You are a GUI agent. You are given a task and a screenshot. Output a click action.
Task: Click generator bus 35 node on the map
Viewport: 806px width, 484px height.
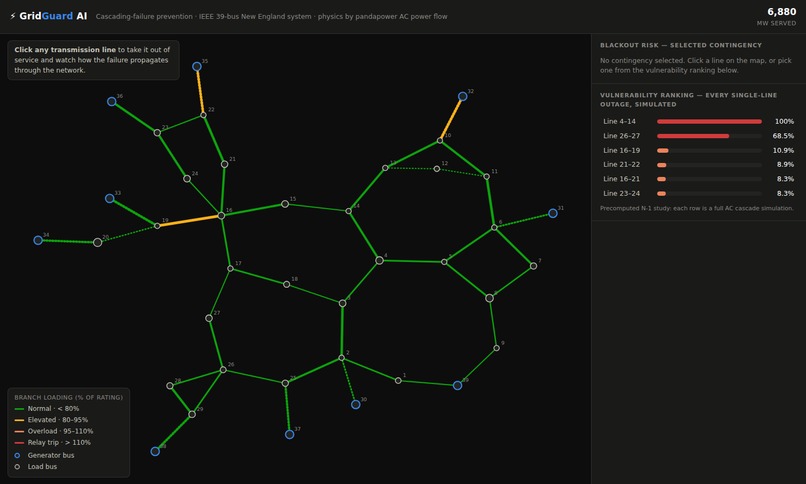197,66
